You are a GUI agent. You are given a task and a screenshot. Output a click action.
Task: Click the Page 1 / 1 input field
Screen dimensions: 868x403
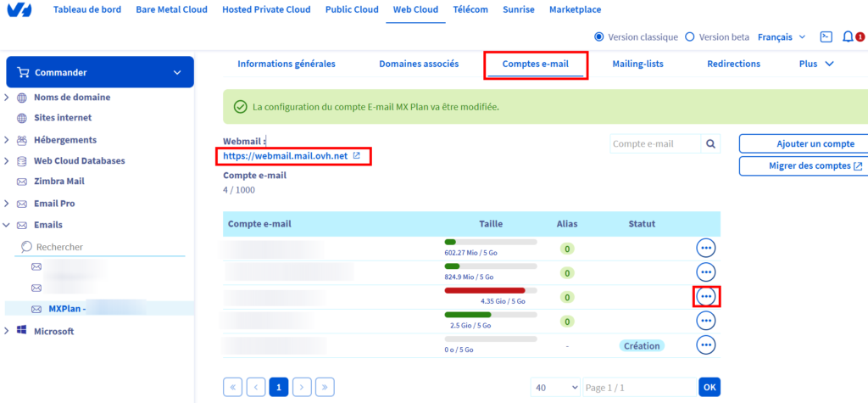pos(639,388)
